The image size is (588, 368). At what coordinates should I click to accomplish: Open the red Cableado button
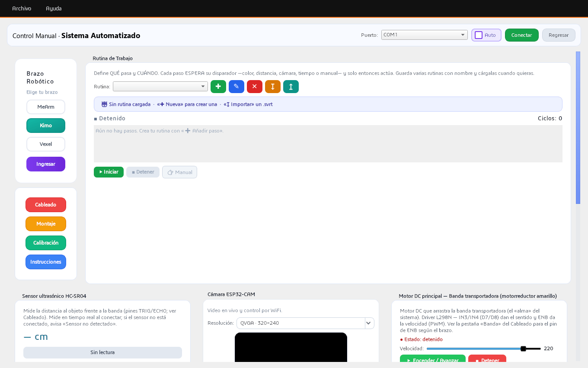click(46, 205)
